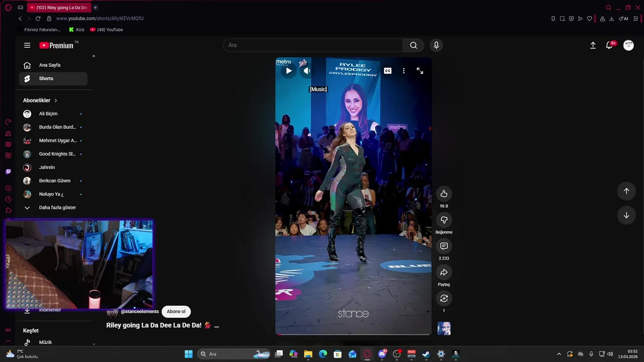Open the Noluyo Ya ¿ channel
Viewport: 644px width, 362px height.
[x=53, y=194]
